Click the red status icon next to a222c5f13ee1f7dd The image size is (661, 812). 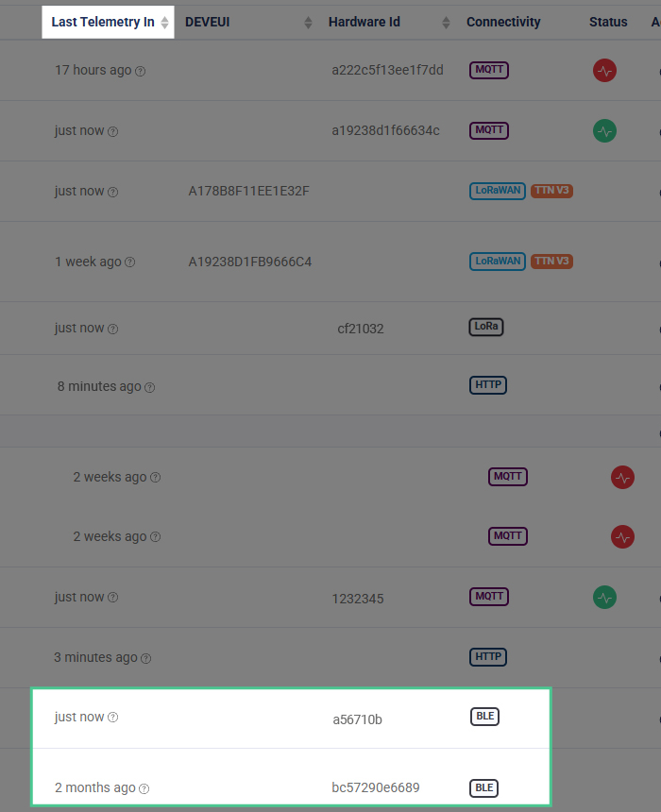604,71
